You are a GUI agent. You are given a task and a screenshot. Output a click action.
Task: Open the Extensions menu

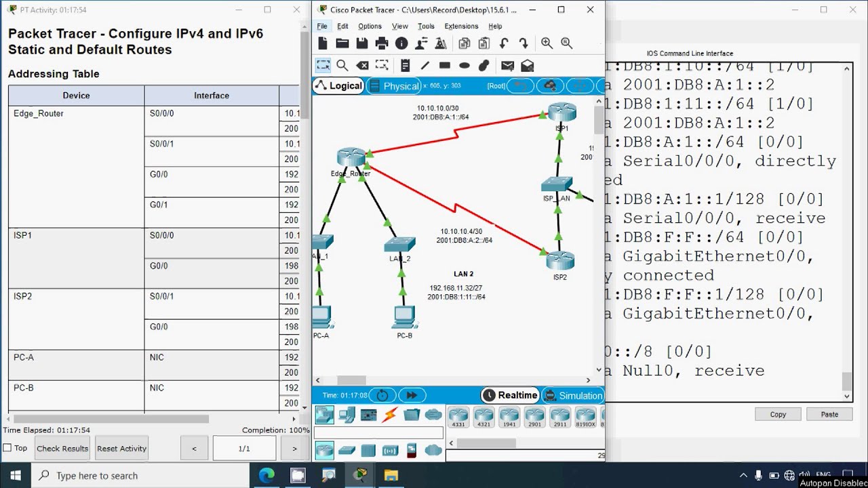[461, 26]
